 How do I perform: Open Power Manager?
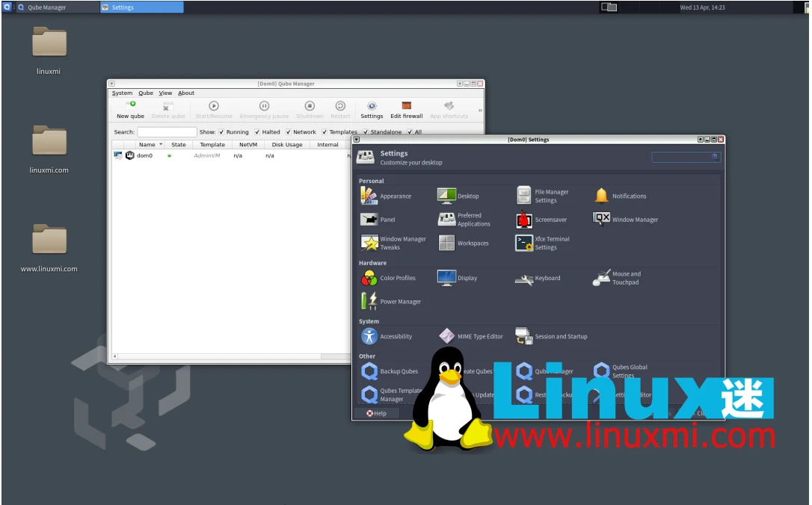tap(390, 301)
